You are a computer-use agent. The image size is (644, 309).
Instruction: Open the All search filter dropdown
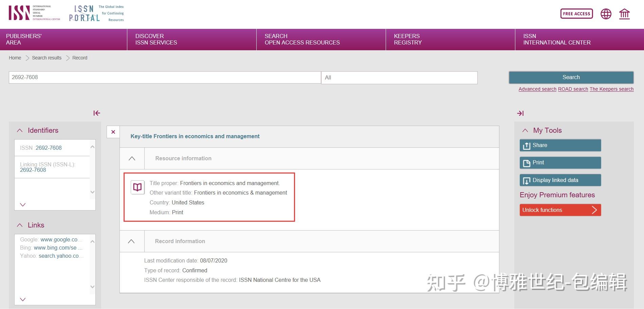(399, 77)
